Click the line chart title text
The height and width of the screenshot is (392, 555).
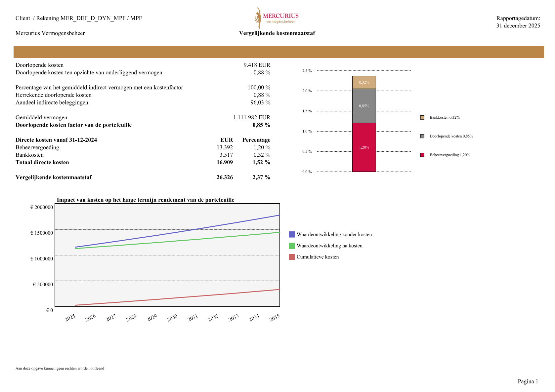pyautogui.click(x=146, y=200)
